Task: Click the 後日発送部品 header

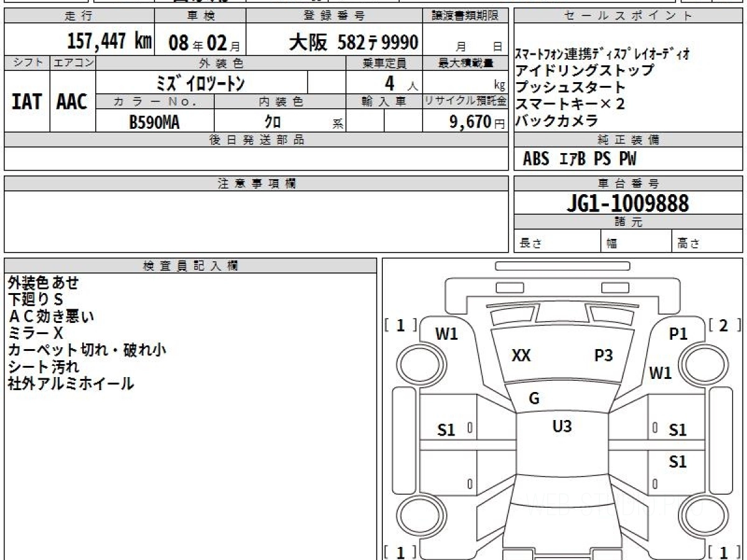Action: point(256,140)
